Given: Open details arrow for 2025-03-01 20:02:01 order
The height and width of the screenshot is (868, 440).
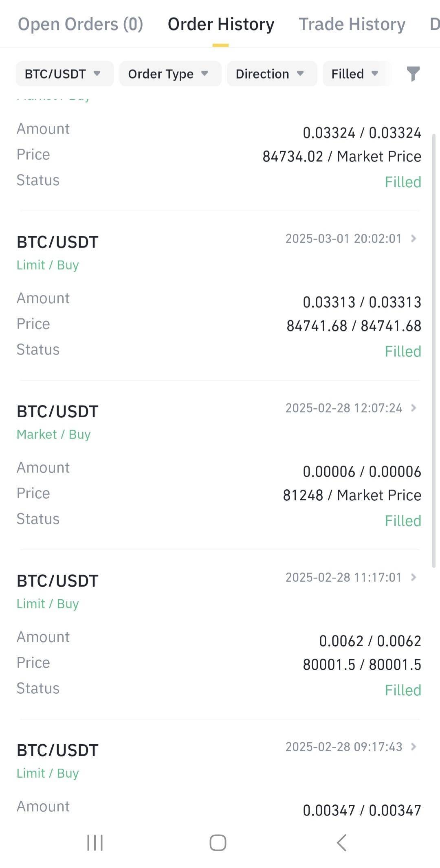Looking at the screenshot, I should tap(414, 239).
